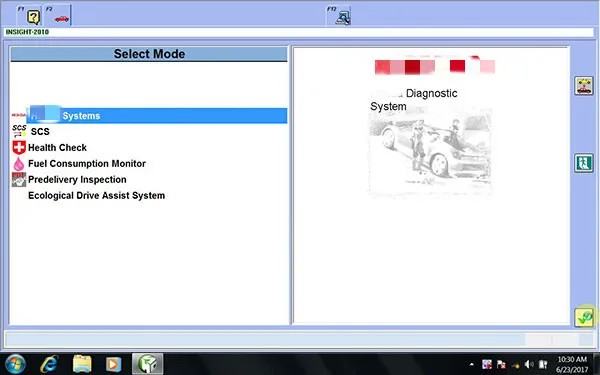
Task: Show hidden system tray icons
Action: pyautogui.click(x=471, y=364)
